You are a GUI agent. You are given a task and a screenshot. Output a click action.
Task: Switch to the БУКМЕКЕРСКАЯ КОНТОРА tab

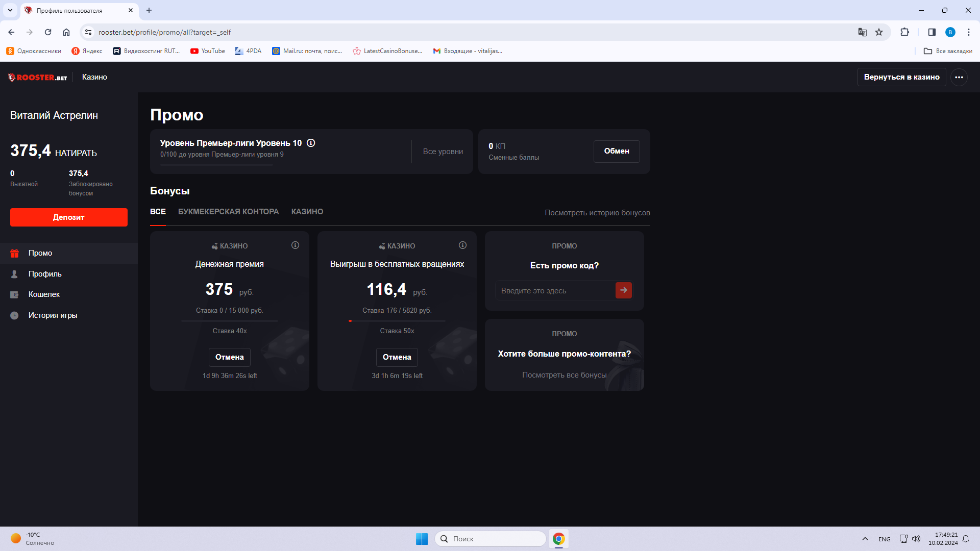point(228,212)
